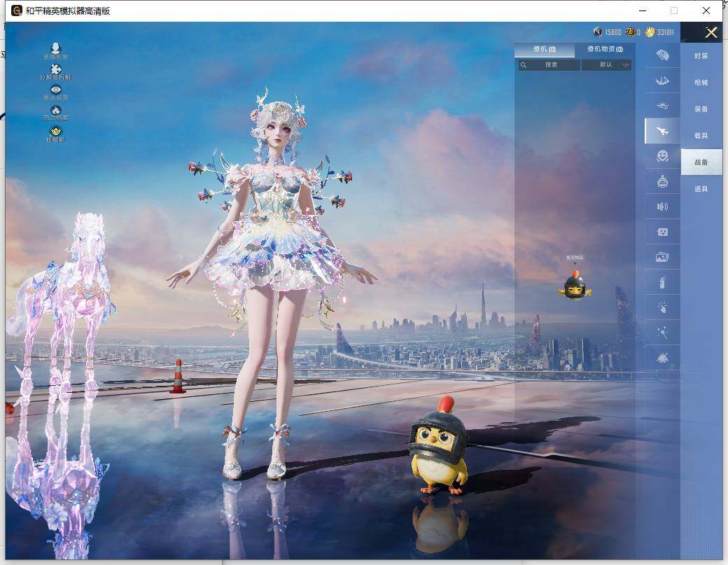Click the change avatar image icon

(x=56, y=48)
